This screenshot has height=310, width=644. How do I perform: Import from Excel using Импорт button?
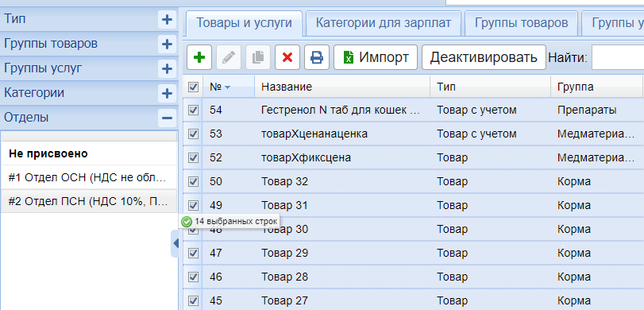click(x=376, y=57)
